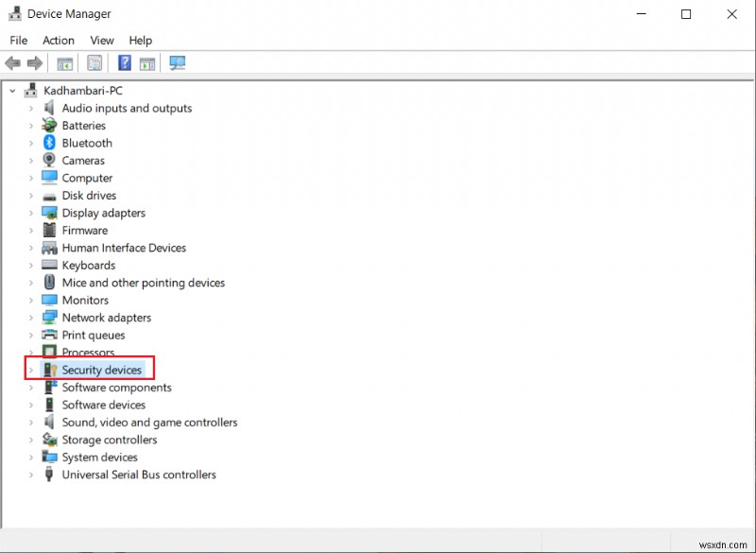Image resolution: width=756 pixels, height=553 pixels.
Task: Click the Firmware chip icon
Action: tap(49, 230)
